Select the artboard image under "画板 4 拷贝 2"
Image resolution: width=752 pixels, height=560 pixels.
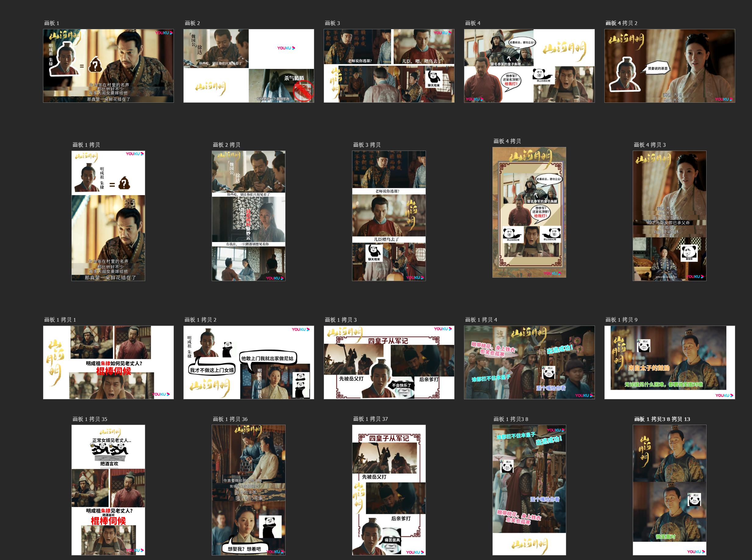pos(670,66)
